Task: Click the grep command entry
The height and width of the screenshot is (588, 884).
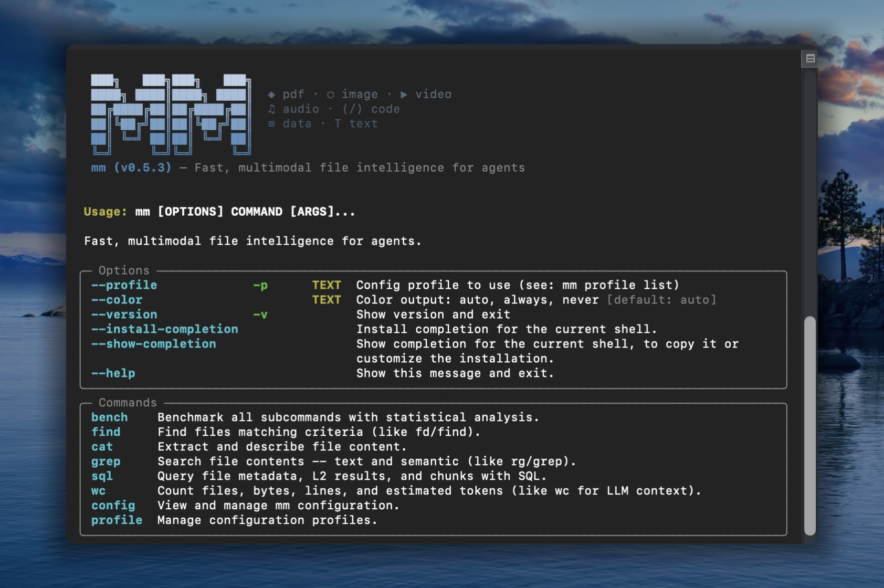Action: (106, 461)
